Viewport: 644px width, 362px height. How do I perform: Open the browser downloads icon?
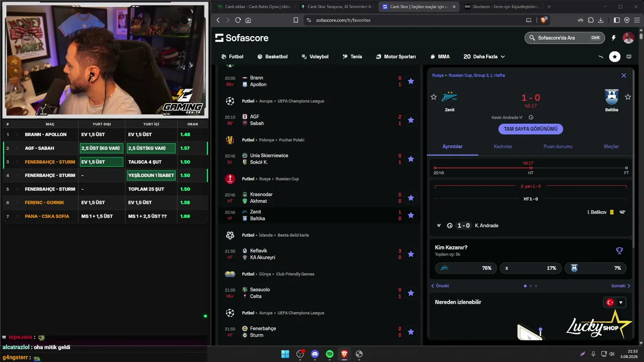coord(601,20)
